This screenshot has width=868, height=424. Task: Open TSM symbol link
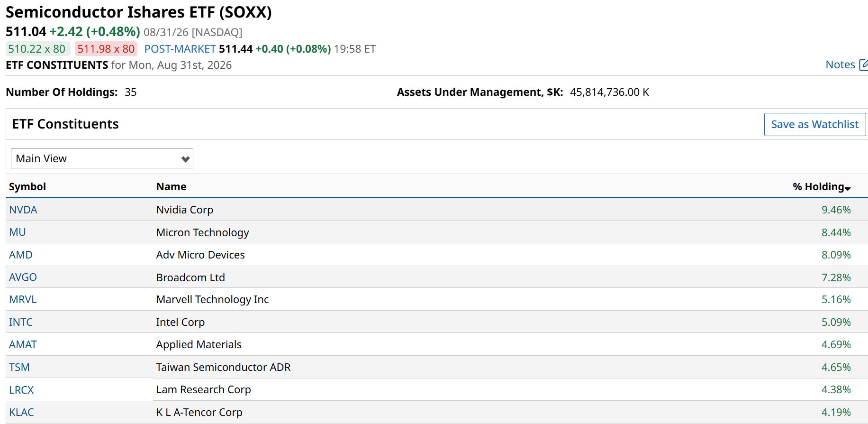click(19, 367)
